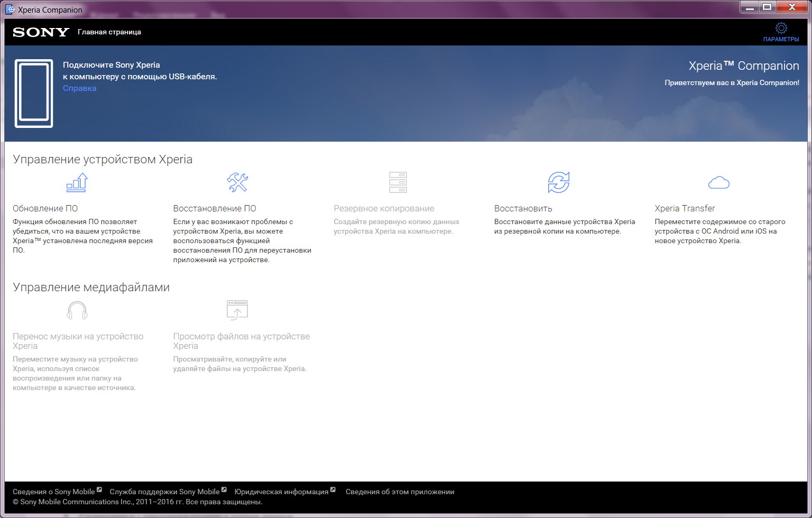812x518 pixels.
Task: Click the SONY logo
Action: click(x=41, y=32)
